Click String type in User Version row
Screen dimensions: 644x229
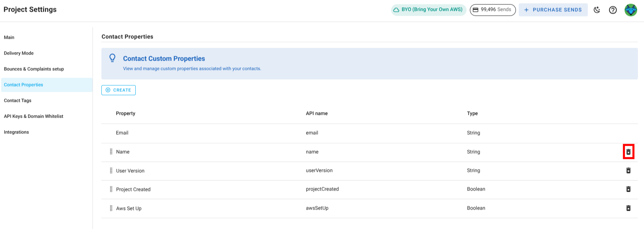coord(474,170)
